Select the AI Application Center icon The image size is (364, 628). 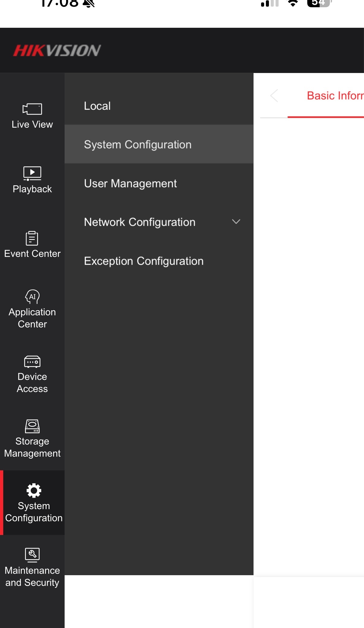pos(32,297)
